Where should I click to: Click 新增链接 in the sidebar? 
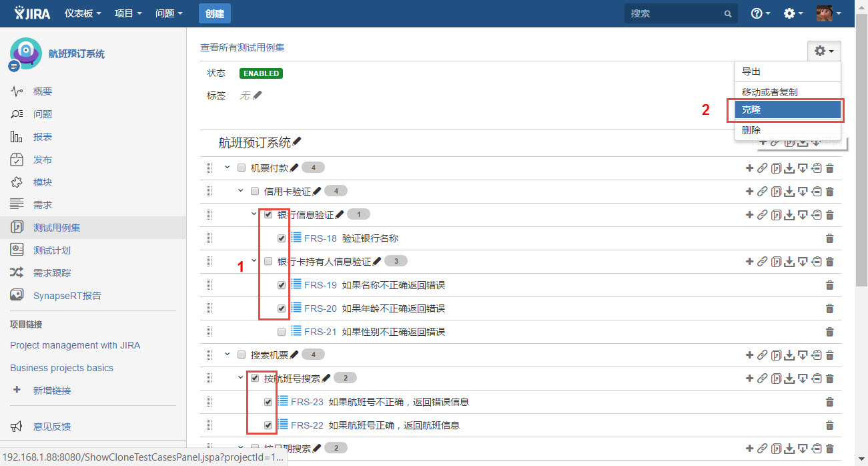(x=52, y=391)
